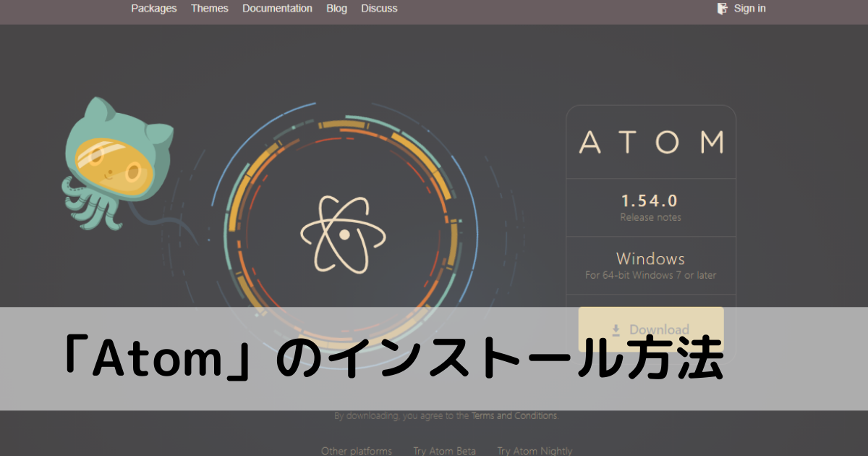Select the 1.54.0 version number

(x=650, y=201)
